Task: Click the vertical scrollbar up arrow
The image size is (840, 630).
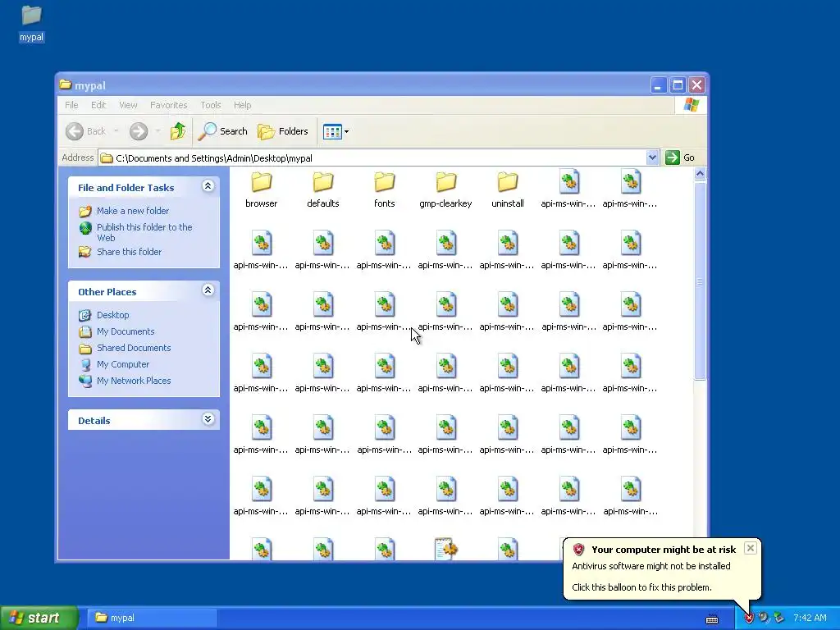Action: point(700,174)
